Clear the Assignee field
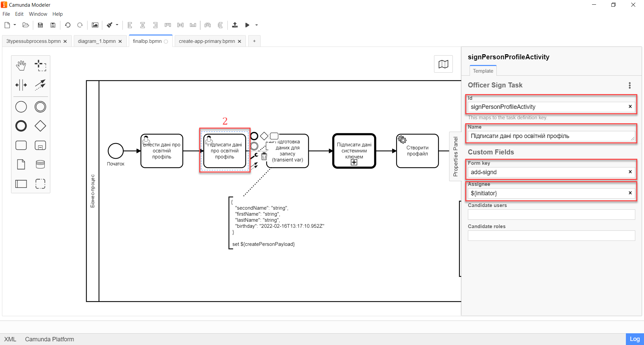The image size is (644, 345). (x=630, y=193)
